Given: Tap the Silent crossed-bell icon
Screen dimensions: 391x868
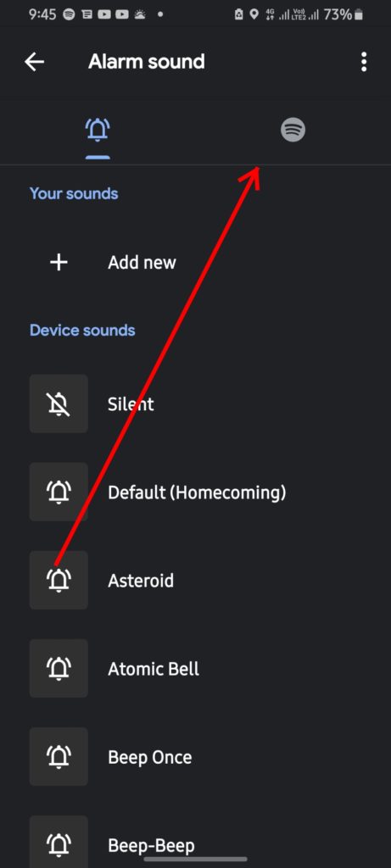Looking at the screenshot, I should [59, 403].
